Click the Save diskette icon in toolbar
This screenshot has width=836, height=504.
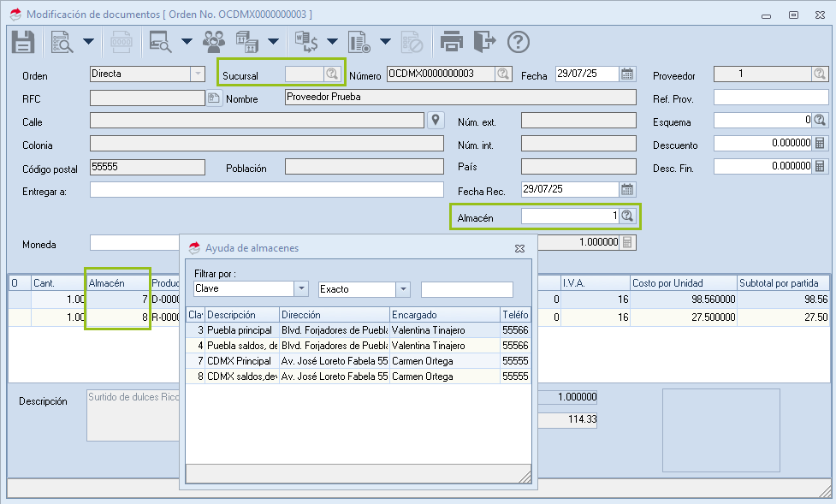coord(23,41)
